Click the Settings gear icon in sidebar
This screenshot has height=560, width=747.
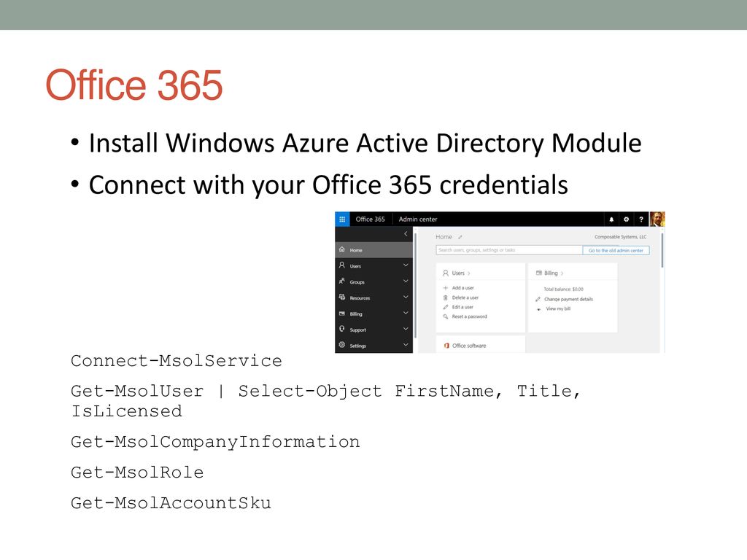(x=341, y=345)
